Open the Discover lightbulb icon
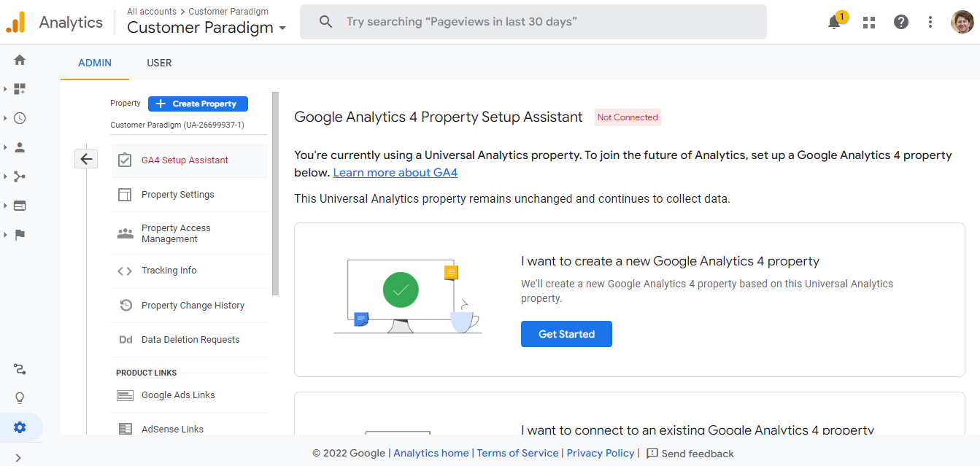 click(19, 397)
